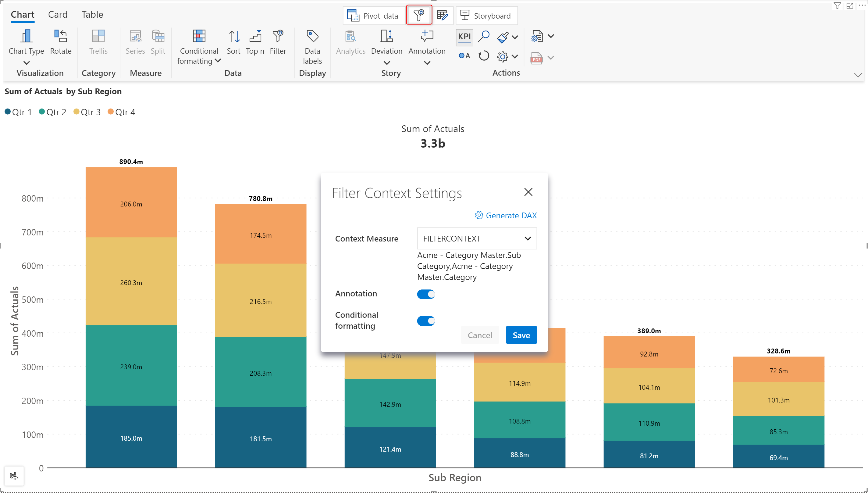Expand the Conditional formatting dropdown arrow
The width and height of the screenshot is (868, 494).
(218, 61)
